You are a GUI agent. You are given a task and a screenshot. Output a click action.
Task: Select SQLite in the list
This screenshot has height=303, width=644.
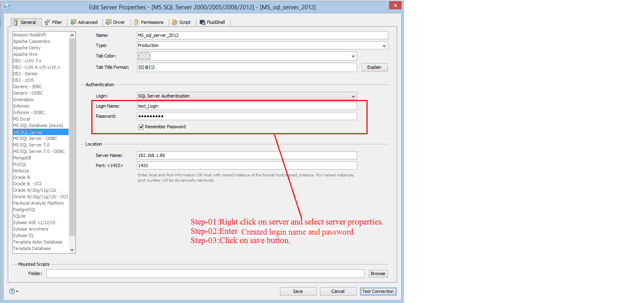(x=19, y=216)
